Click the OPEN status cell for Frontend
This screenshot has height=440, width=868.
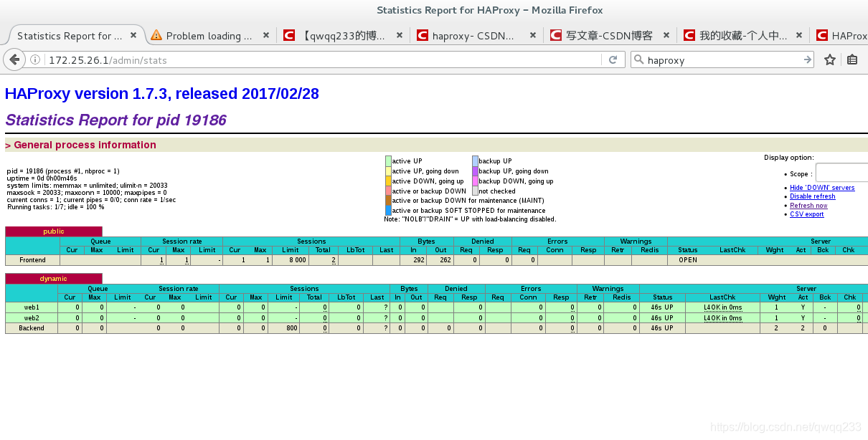point(688,260)
